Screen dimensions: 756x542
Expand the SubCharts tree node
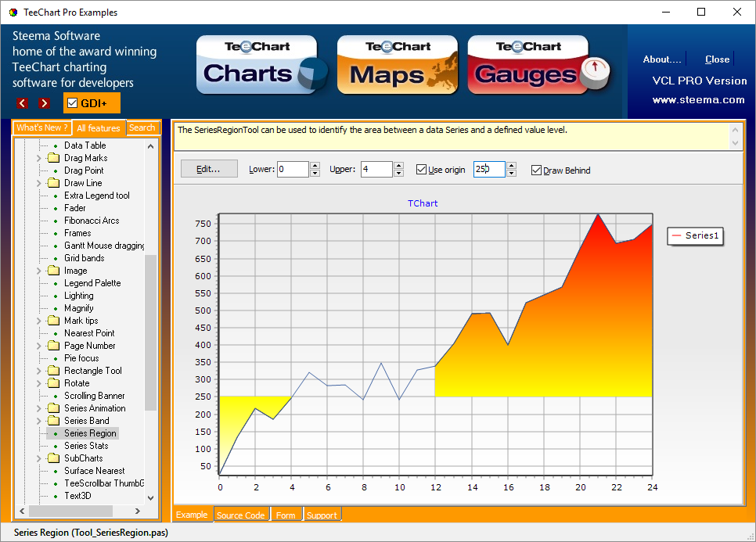pos(38,458)
